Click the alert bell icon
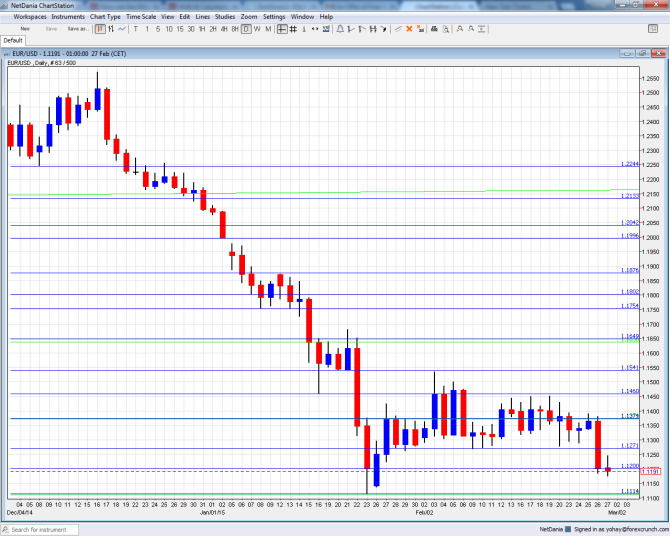The width and height of the screenshot is (670, 536). 340,29
